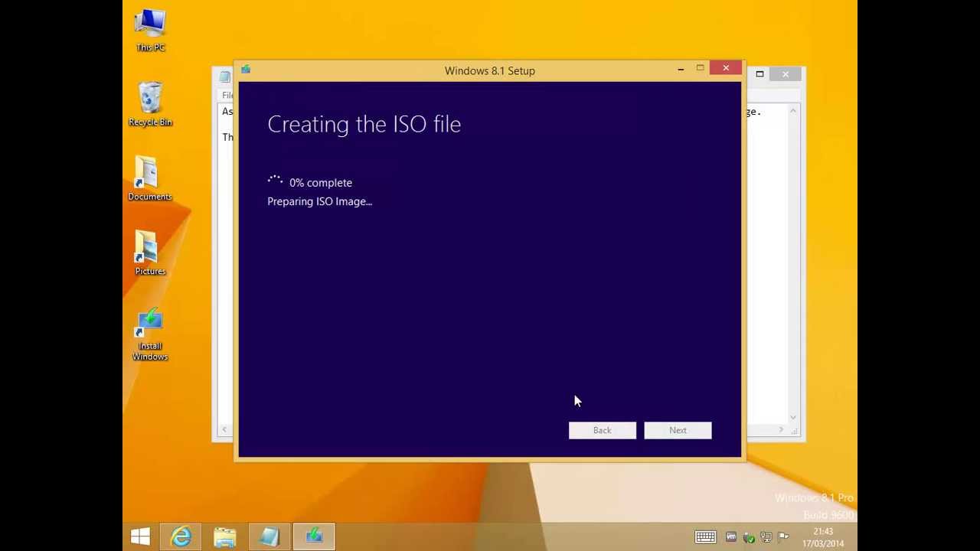
Task: Click Notepad's vertical scrollbar up arrow
Action: (x=793, y=112)
